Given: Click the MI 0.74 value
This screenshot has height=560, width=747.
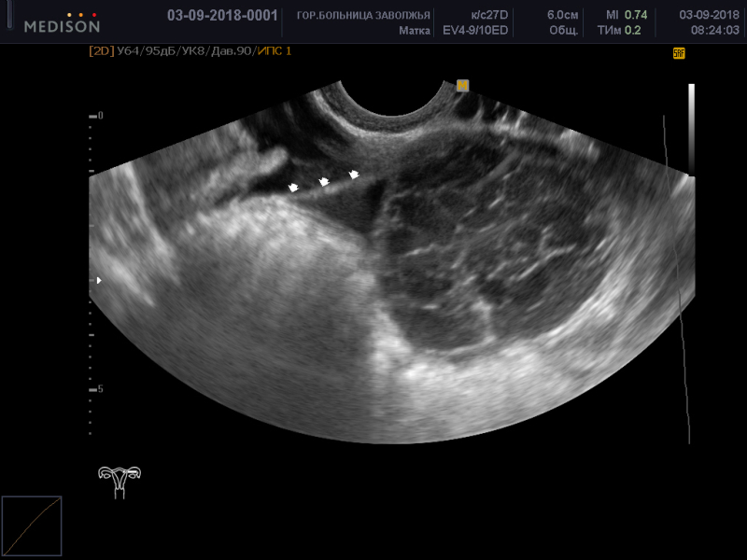Looking at the screenshot, I should [x=627, y=15].
